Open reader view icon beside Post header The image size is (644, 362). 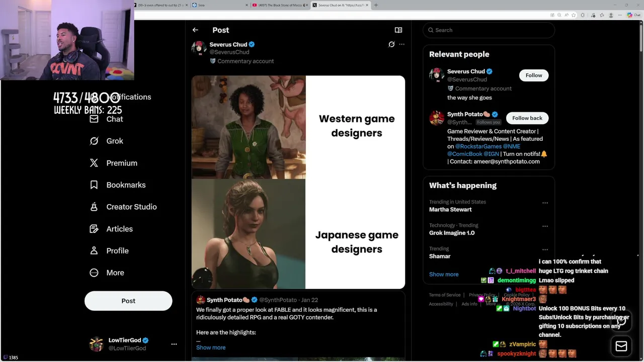pyautogui.click(x=398, y=30)
